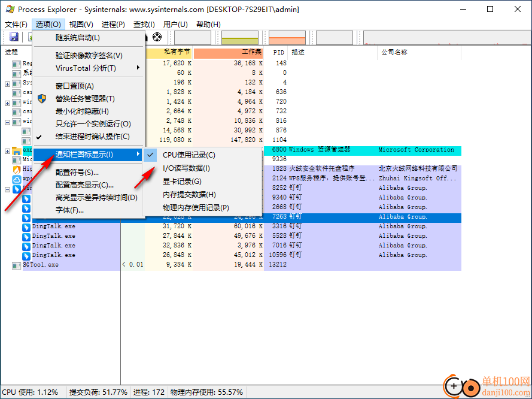Sort by PID column header

click(x=275, y=52)
